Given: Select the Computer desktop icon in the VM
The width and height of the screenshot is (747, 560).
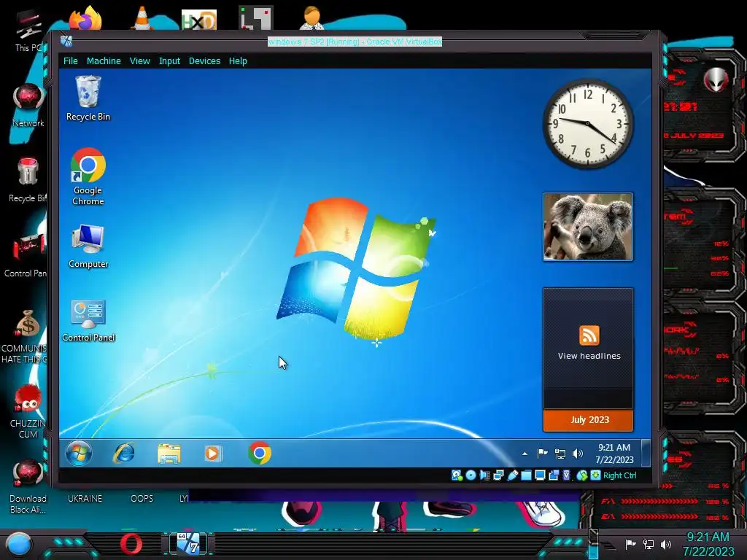Looking at the screenshot, I should coord(88,246).
